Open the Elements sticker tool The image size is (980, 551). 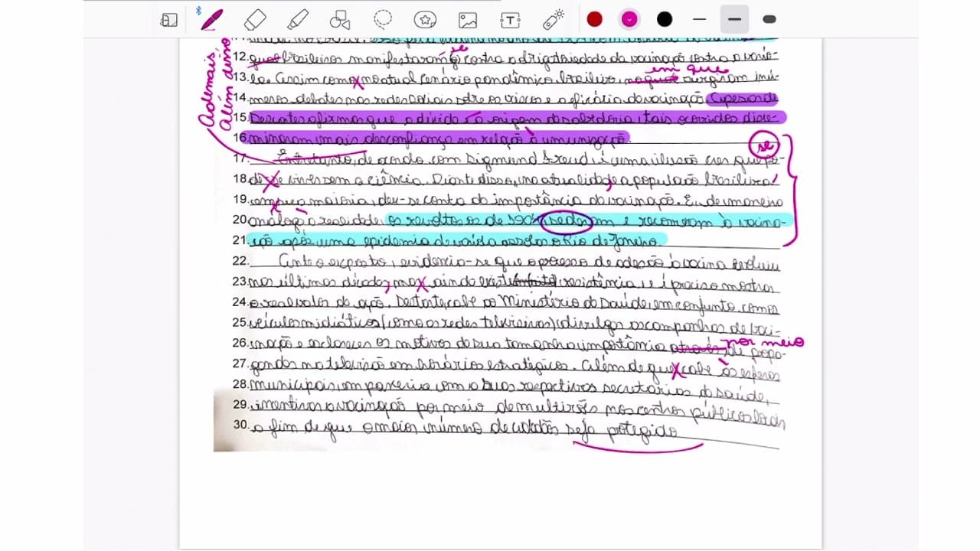click(425, 20)
